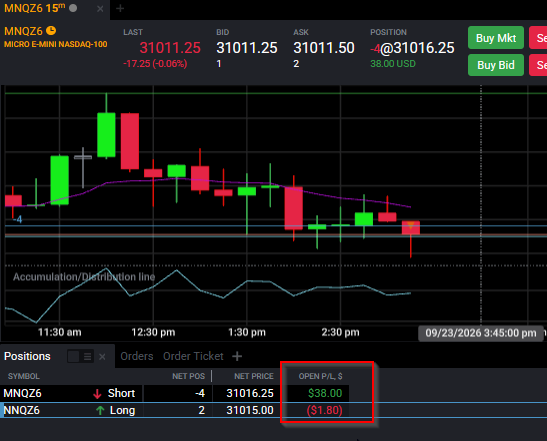Add a new chart tab with plus icon
547x441 pixels.
coord(120,8)
